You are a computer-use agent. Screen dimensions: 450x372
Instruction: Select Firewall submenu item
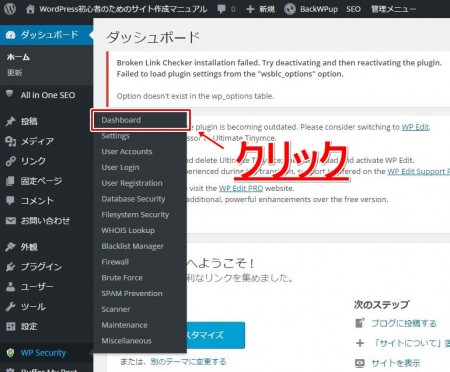[x=115, y=262]
